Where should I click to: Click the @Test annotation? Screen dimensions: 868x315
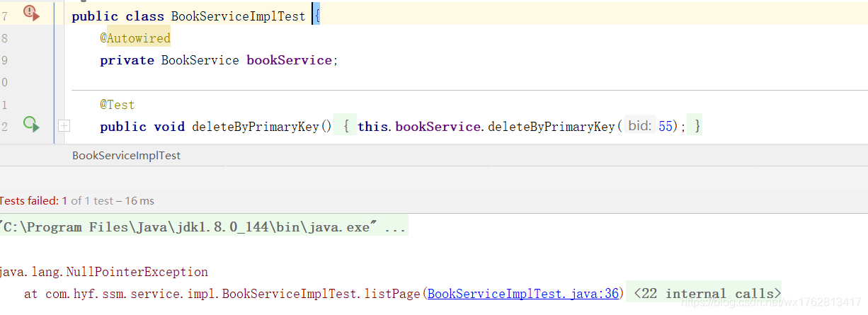coord(117,105)
